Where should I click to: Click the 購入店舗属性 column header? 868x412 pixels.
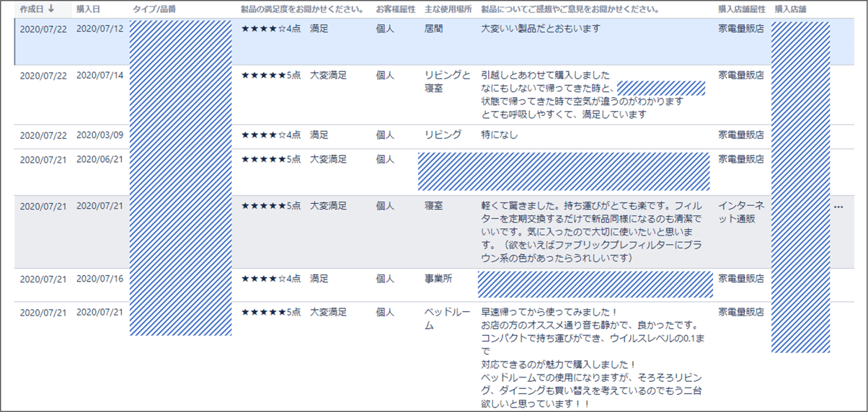(x=740, y=9)
